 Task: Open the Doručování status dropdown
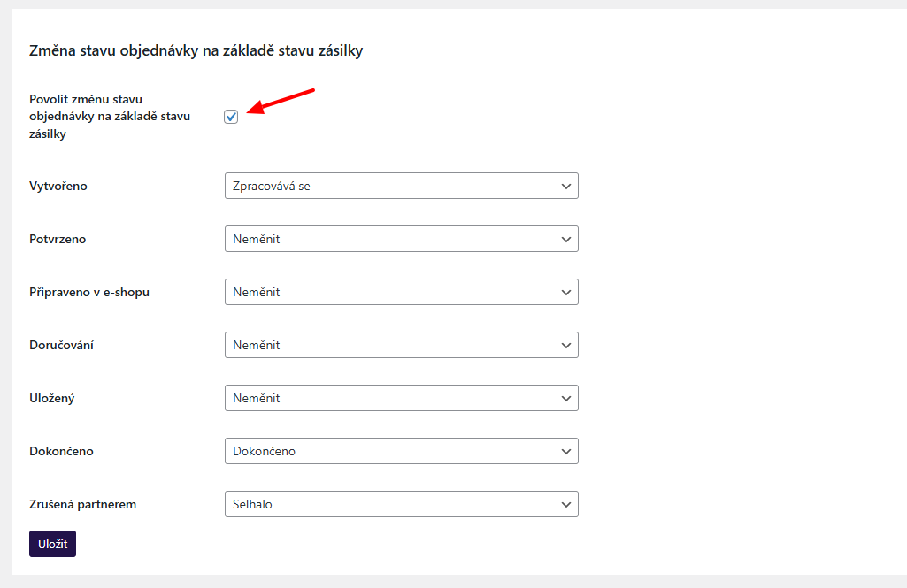point(401,345)
